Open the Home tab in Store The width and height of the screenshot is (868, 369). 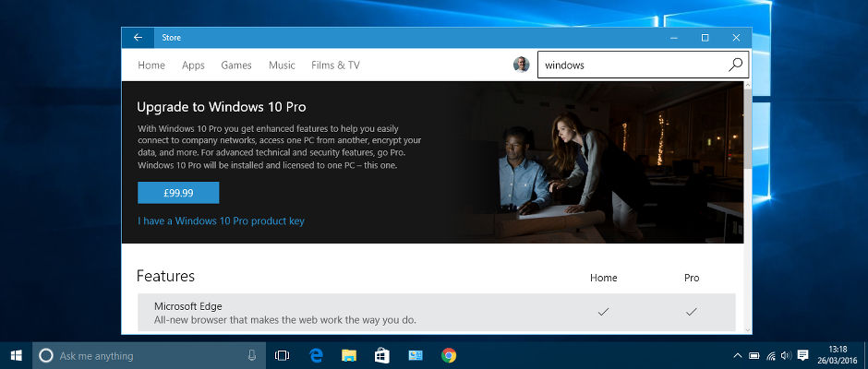151,65
